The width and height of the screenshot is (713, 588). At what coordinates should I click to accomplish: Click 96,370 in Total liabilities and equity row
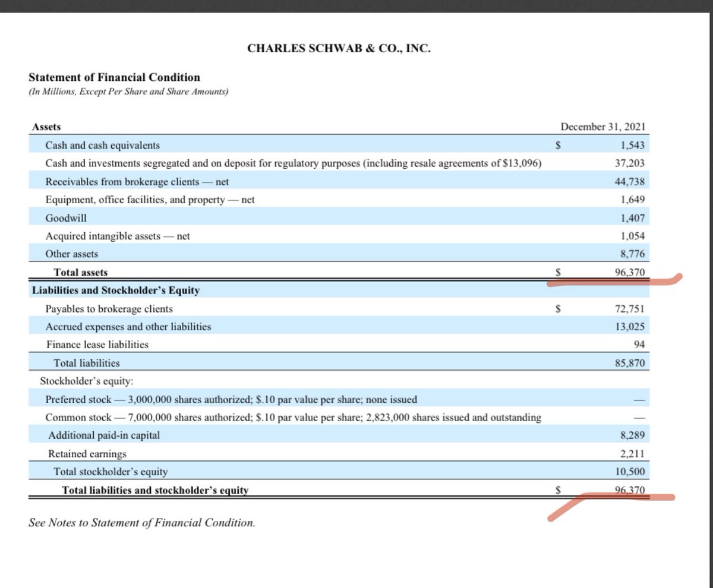630,491
